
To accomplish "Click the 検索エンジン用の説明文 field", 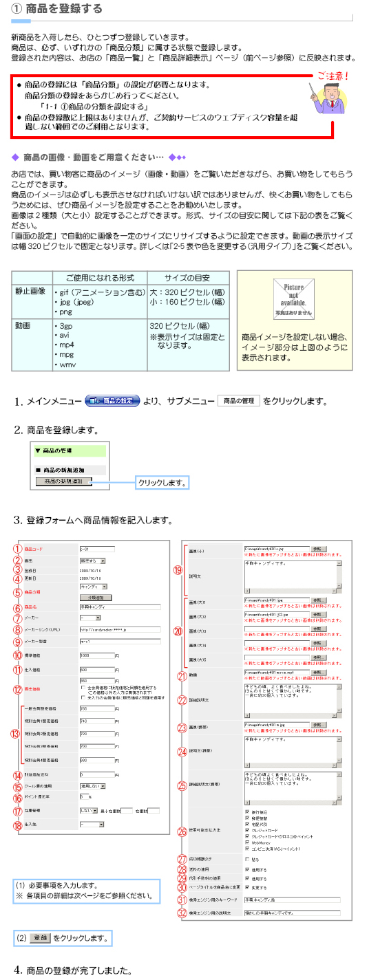I will click(293, 913).
